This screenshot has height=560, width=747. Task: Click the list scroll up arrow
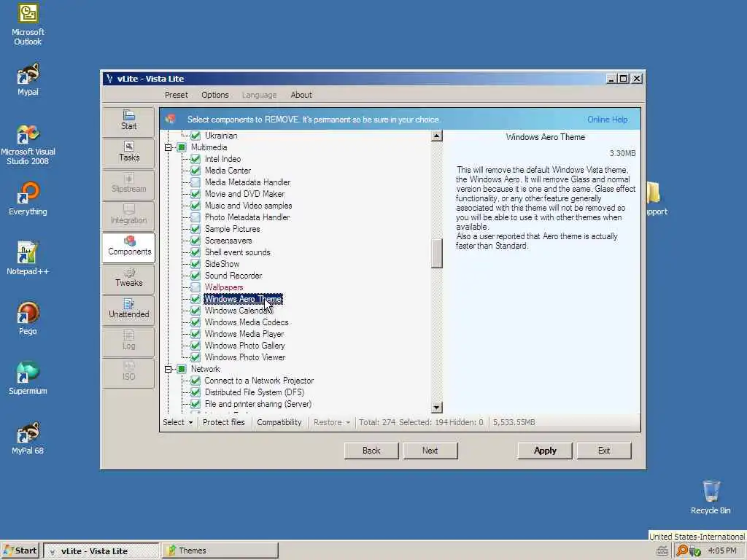(x=436, y=136)
